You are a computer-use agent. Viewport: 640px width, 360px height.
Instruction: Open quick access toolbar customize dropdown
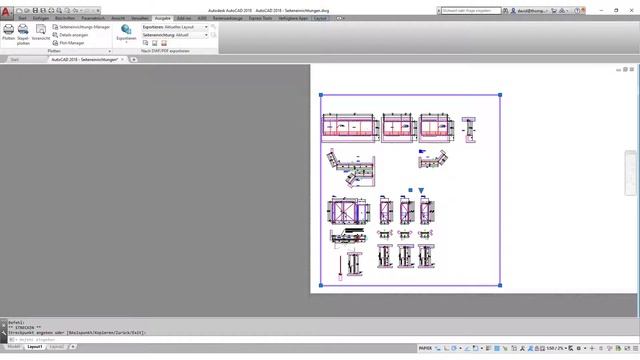point(98,11)
